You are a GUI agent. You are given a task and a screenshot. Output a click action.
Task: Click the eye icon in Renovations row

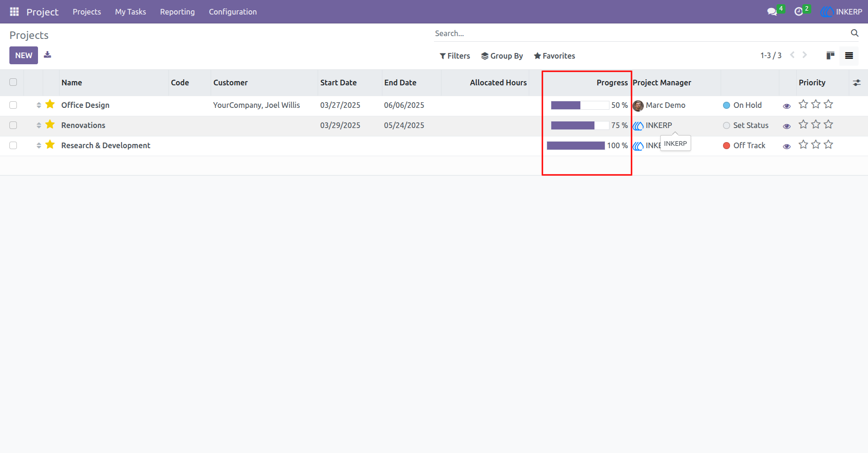(x=787, y=126)
